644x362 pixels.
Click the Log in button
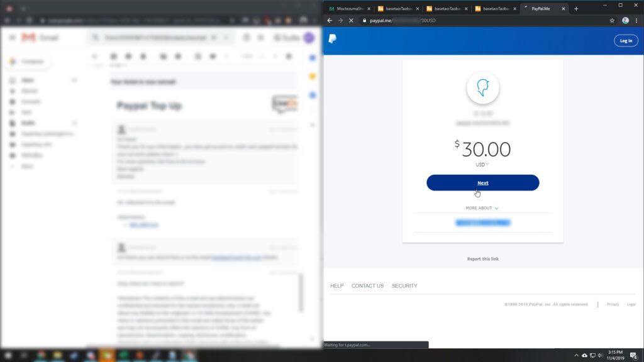626,41
